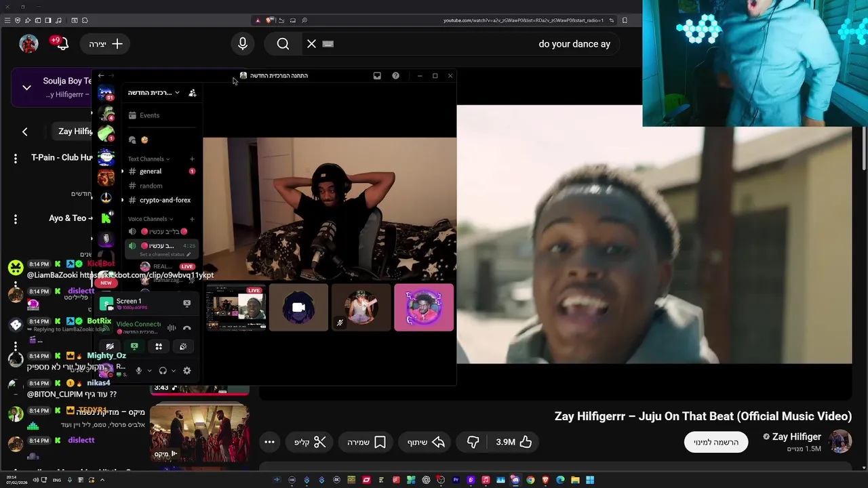Open Windows Start button on taskbar
Viewport: 868px width, 488px height.
[x=590, y=480]
